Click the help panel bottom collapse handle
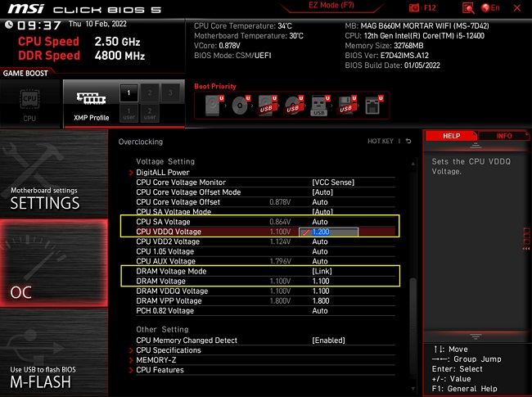The height and width of the screenshot is (397, 532). click(x=476, y=336)
